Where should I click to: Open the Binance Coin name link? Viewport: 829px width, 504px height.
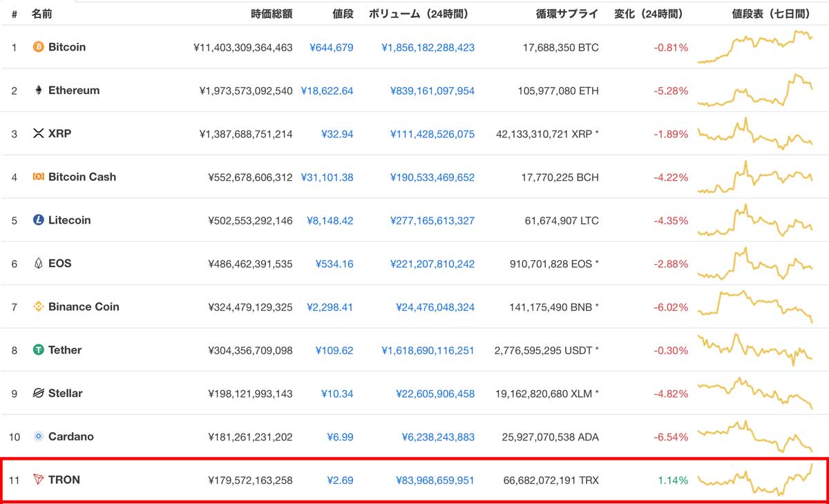tap(84, 307)
